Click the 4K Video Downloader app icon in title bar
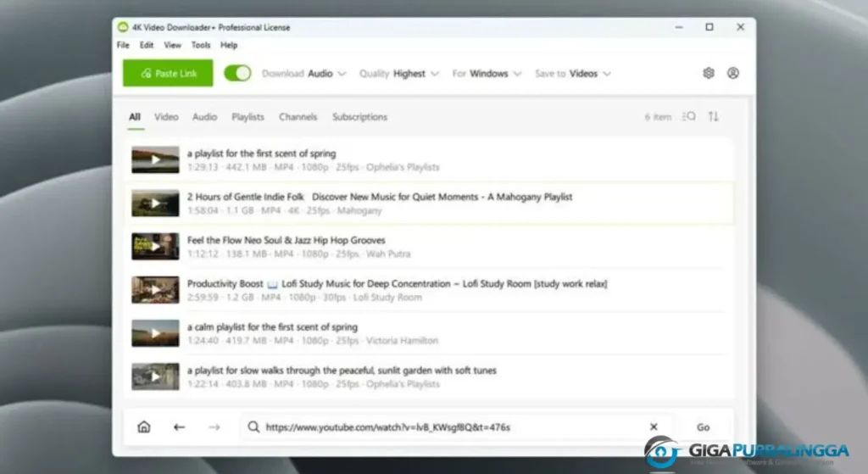Screen dimensions: 868x474 [x=123, y=27]
